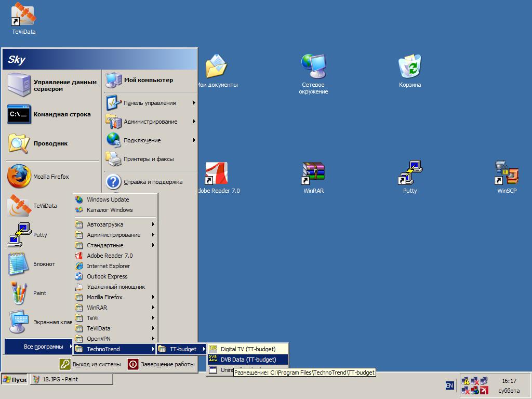
Task: Open Сетевое окружение desktop icon
Action: pos(313,73)
